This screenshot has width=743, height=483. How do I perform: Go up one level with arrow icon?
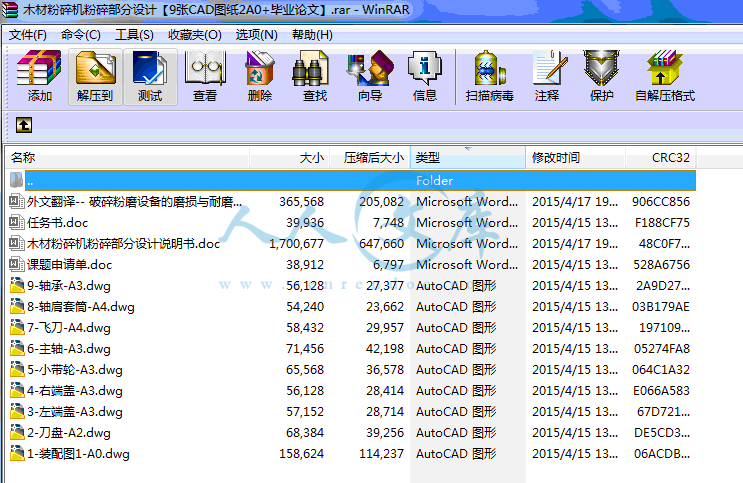coord(24,125)
